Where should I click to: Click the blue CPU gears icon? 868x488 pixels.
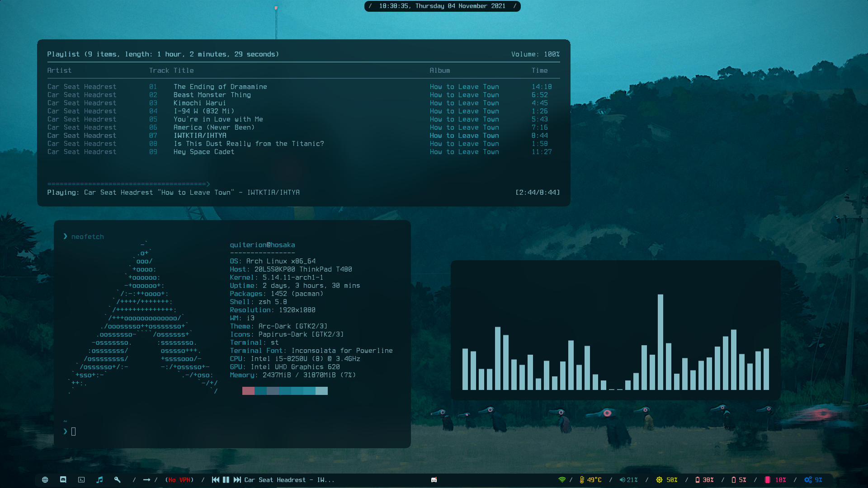808,480
